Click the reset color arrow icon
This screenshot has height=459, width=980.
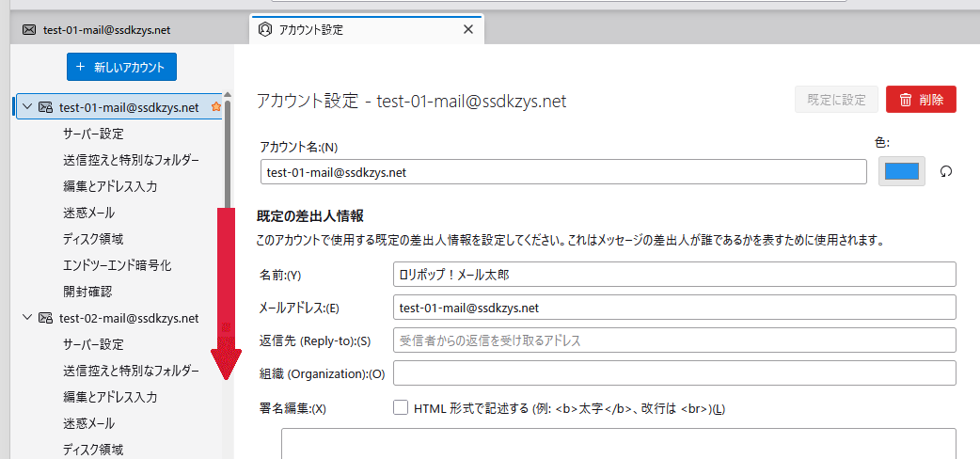[x=946, y=172]
